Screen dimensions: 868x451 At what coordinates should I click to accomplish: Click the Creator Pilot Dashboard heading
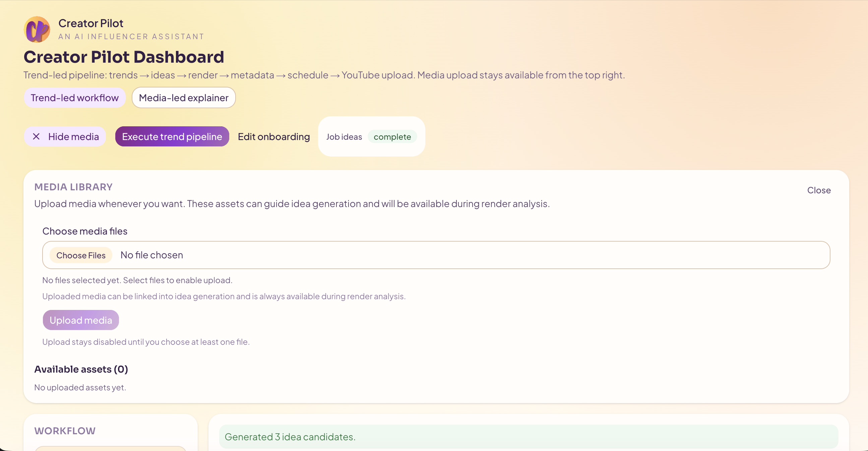124,57
